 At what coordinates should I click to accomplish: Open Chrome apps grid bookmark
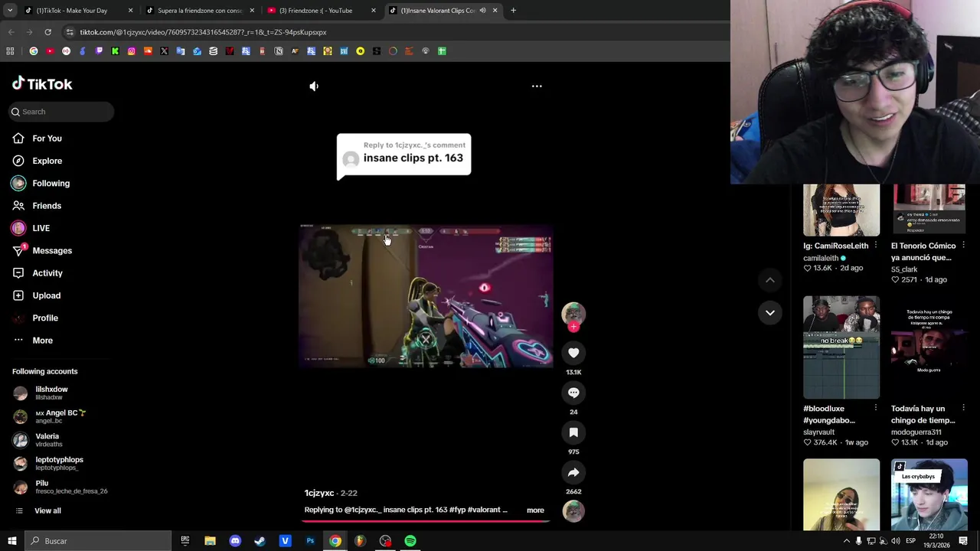[x=10, y=51]
